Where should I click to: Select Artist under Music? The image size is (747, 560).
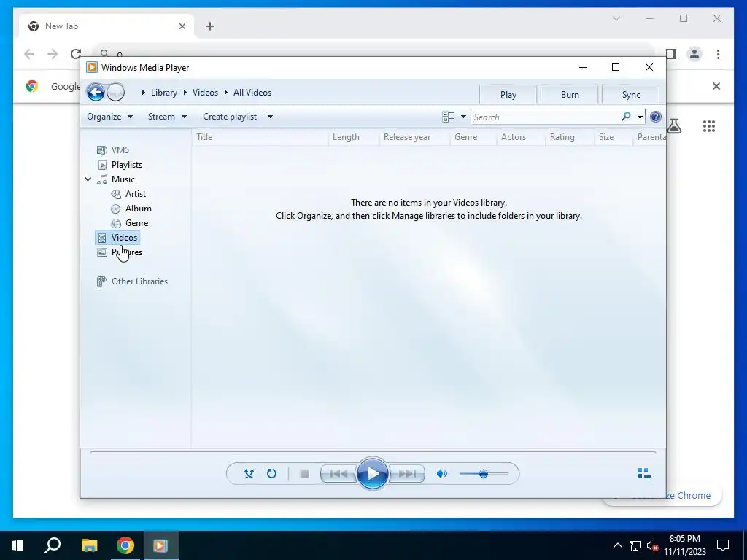coord(128,194)
